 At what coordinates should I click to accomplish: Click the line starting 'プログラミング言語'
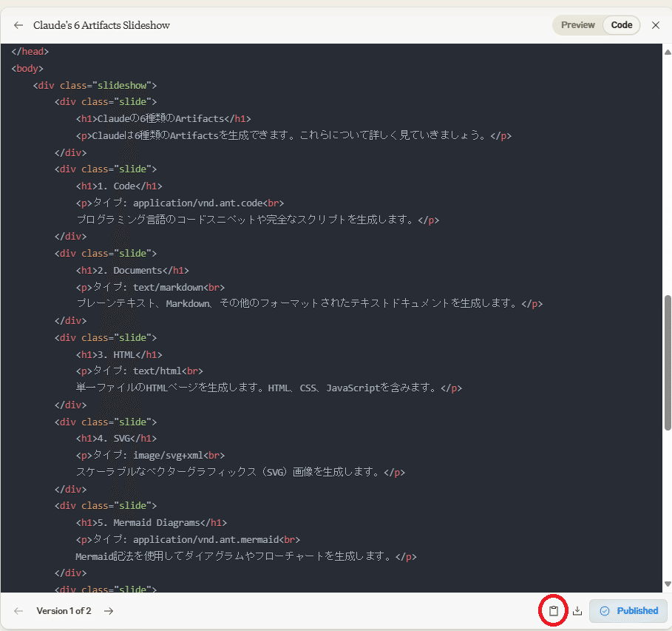[257, 220]
